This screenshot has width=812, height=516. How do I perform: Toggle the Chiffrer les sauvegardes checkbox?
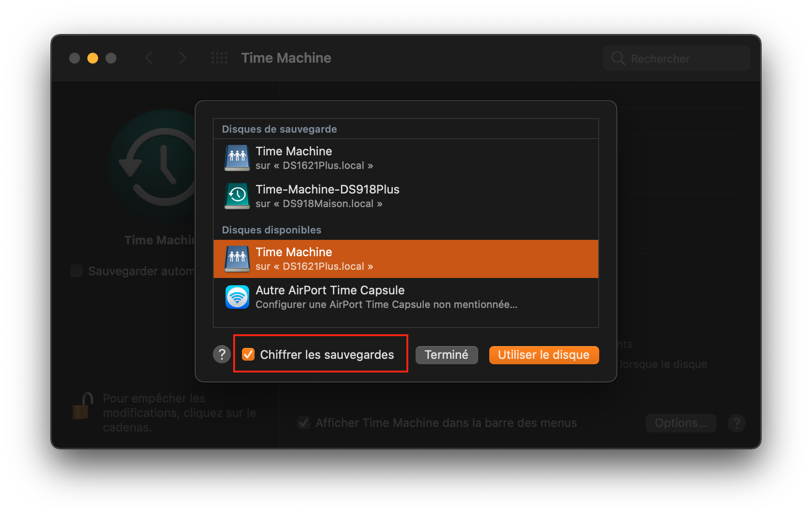tap(248, 354)
